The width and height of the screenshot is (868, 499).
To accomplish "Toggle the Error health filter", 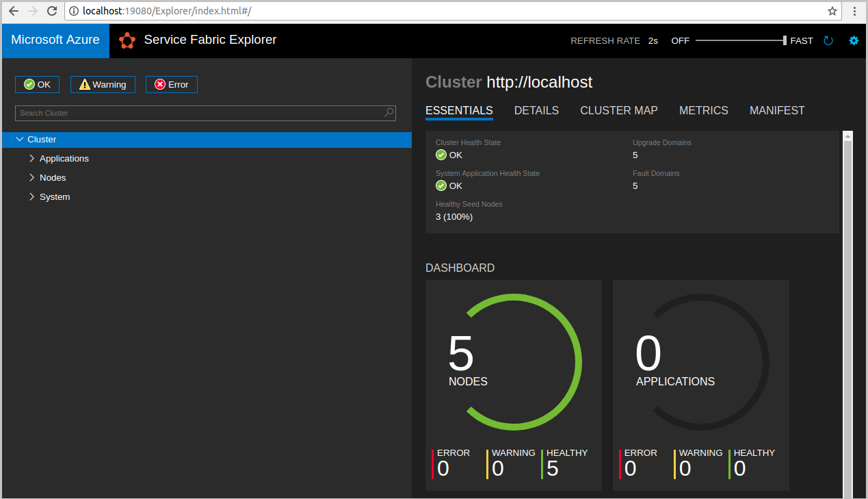I will 171,84.
